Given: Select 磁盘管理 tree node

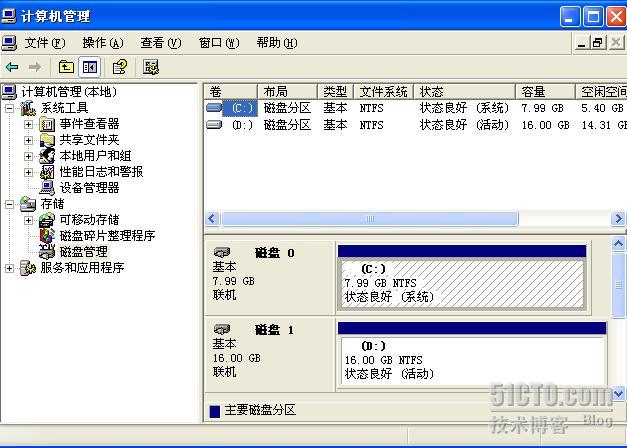Looking at the screenshot, I should tap(82, 252).
